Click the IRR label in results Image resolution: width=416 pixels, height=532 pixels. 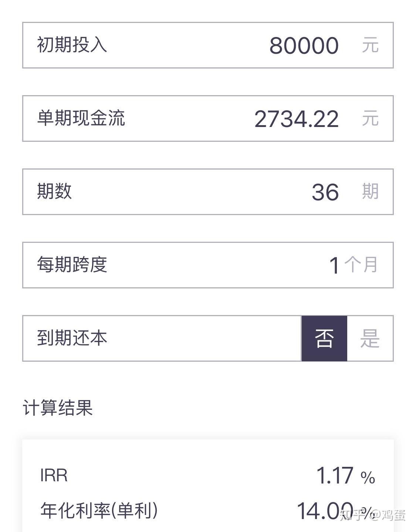click(54, 475)
